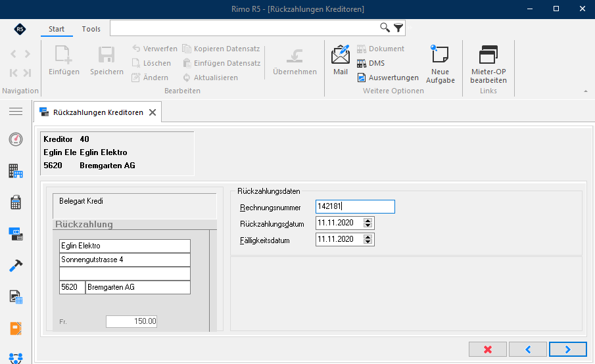This screenshot has width=595, height=364.
Task: Go to previous record arrow
Action: 13,54
